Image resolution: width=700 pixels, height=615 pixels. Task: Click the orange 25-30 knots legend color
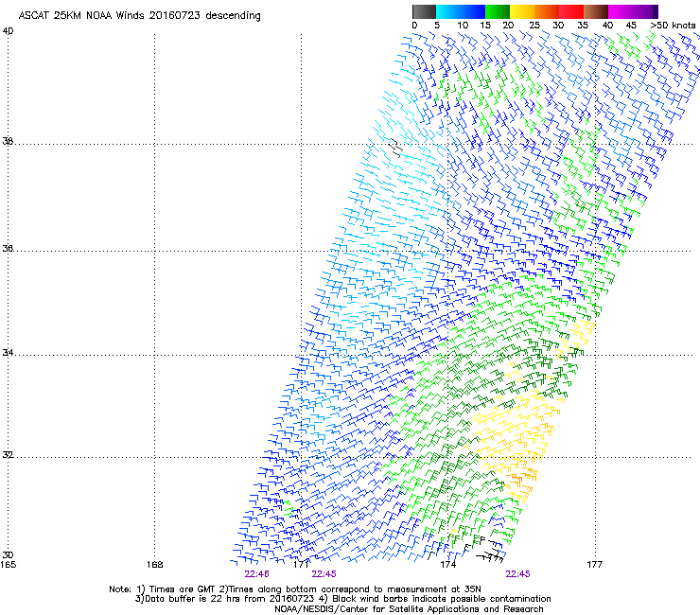(547, 11)
